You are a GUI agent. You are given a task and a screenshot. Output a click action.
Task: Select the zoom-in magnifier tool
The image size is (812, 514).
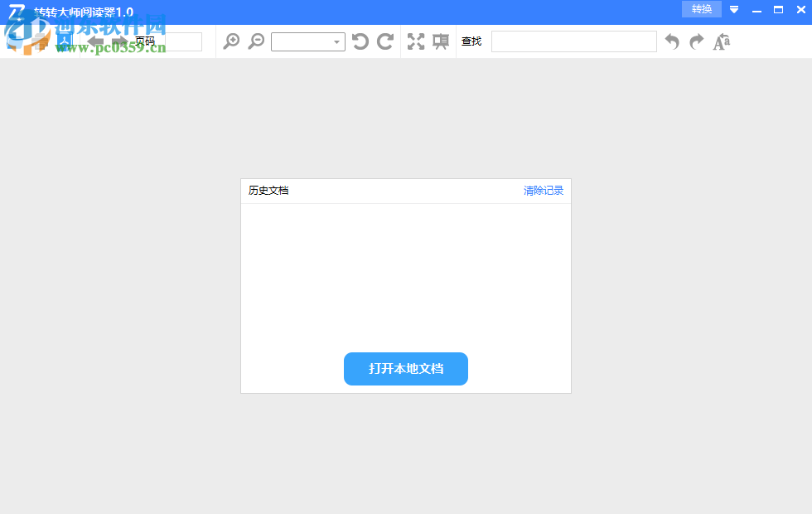pos(233,41)
